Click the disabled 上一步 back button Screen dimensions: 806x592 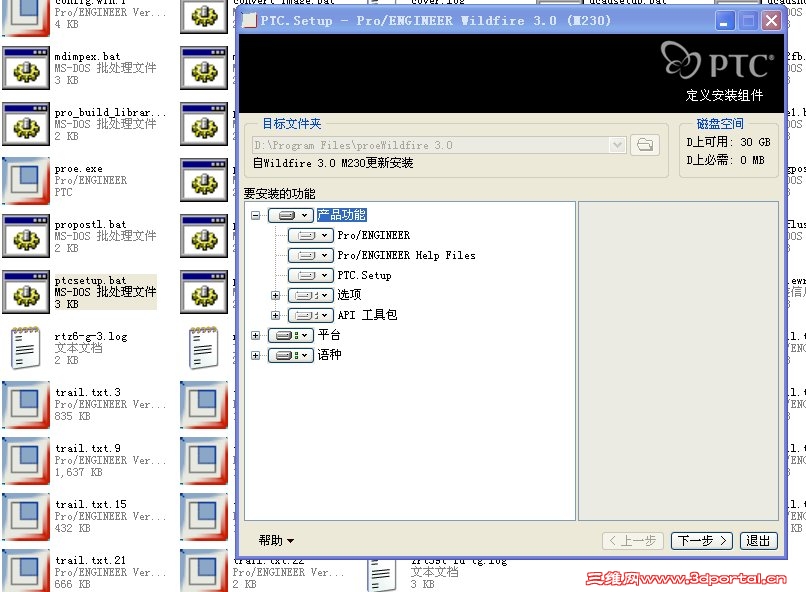[634, 541]
